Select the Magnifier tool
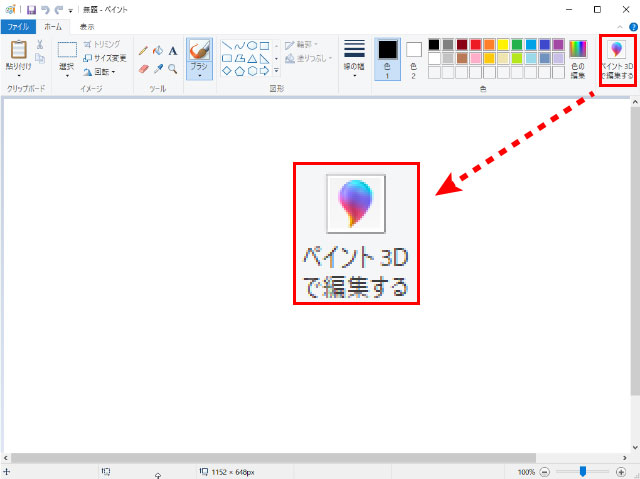 (x=173, y=69)
